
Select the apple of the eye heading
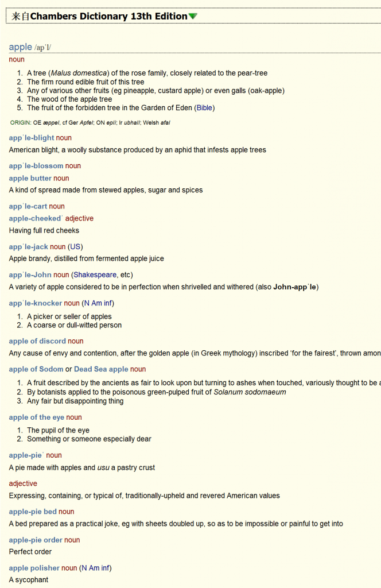37,417
